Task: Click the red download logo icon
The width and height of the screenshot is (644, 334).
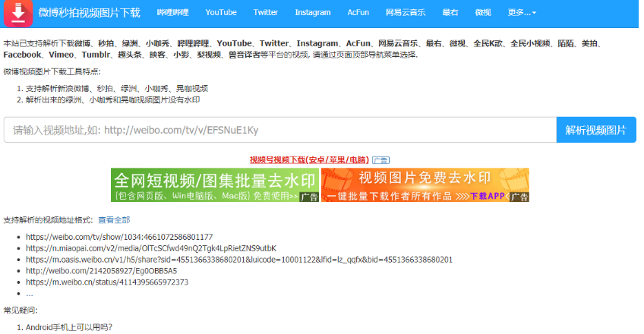Action: (18, 13)
